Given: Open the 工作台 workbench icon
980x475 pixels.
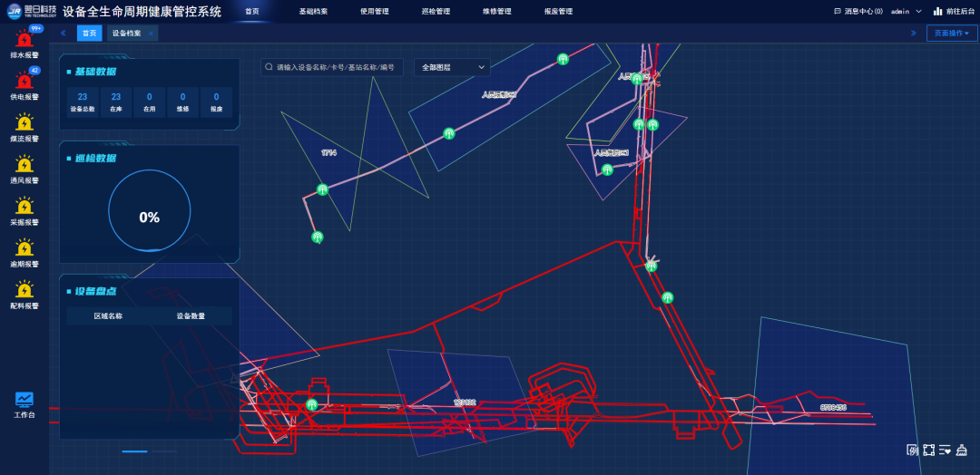Looking at the screenshot, I should coord(24,399).
